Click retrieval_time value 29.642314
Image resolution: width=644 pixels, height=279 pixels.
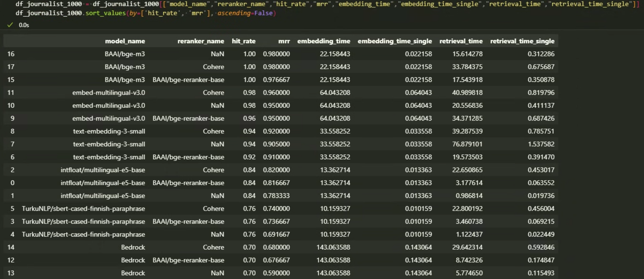point(467,247)
